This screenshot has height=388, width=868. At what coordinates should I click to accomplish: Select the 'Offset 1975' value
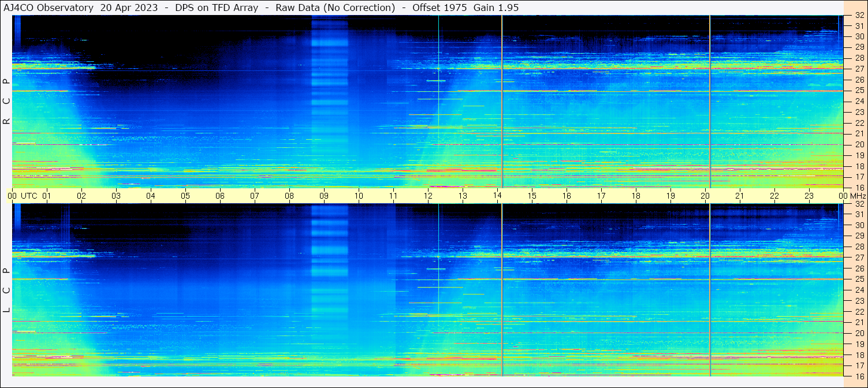439,8
